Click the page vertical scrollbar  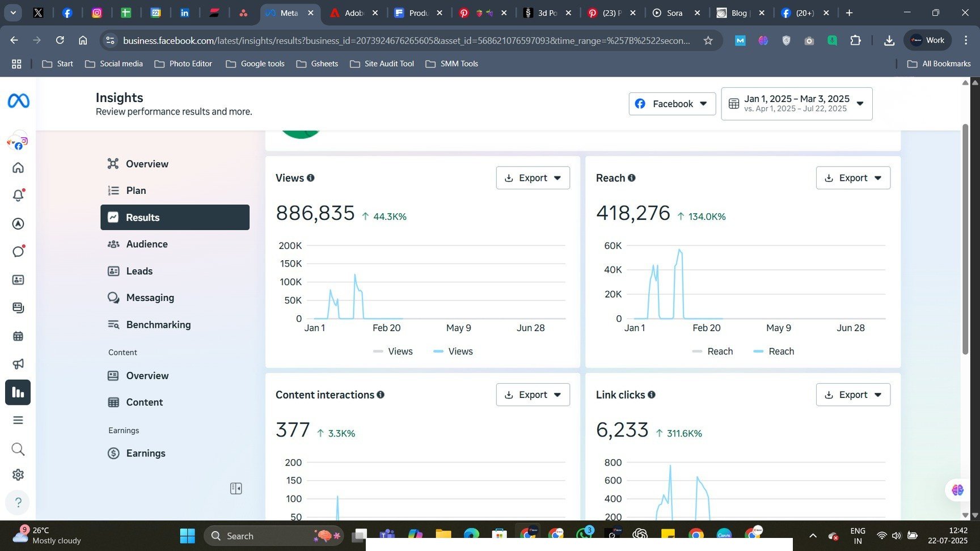point(965,239)
